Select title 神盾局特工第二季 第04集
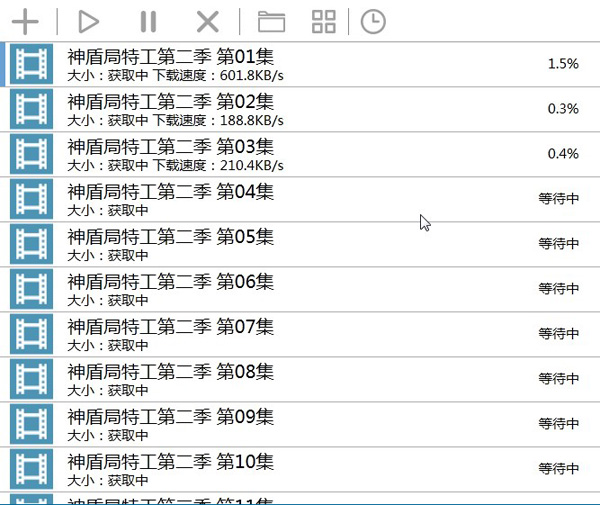 tap(171, 192)
